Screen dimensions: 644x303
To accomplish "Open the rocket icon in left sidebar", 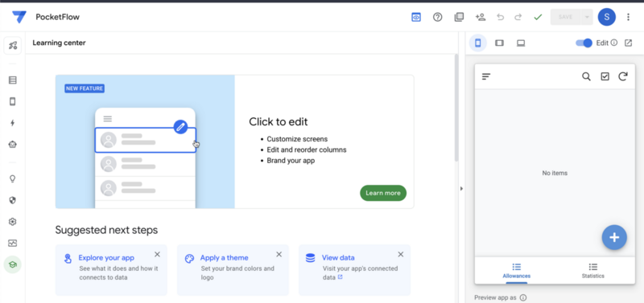I will (13, 46).
